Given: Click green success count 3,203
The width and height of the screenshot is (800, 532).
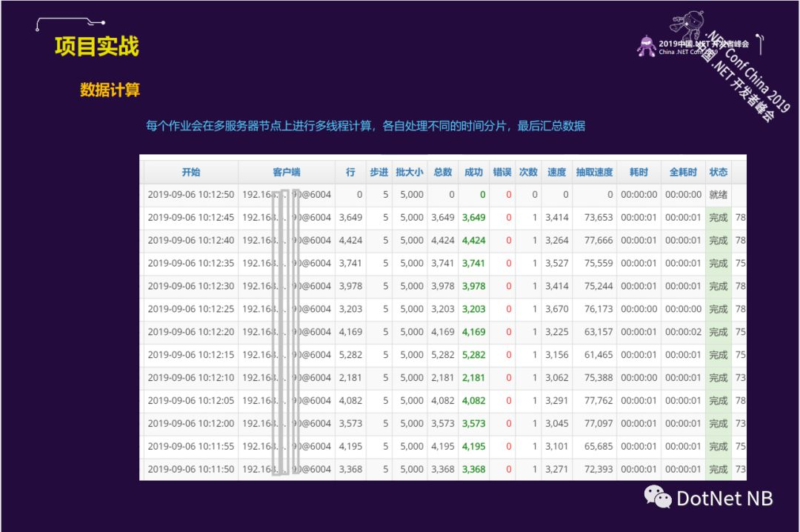Looking at the screenshot, I should coord(473,309).
